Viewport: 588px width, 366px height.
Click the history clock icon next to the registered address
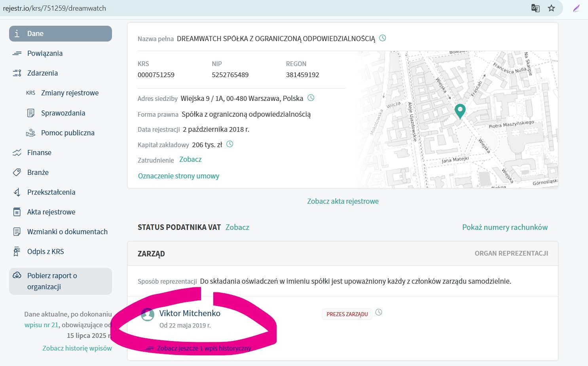pos(311,98)
